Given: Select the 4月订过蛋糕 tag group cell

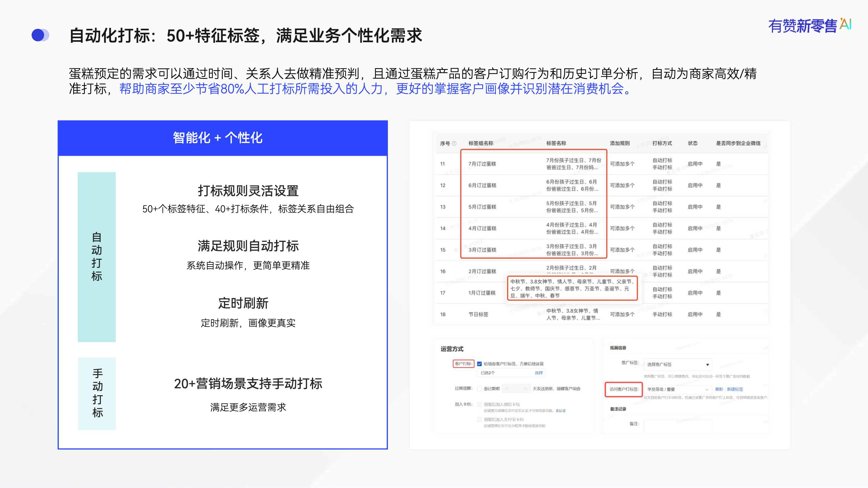Looking at the screenshot, I should [482, 229].
